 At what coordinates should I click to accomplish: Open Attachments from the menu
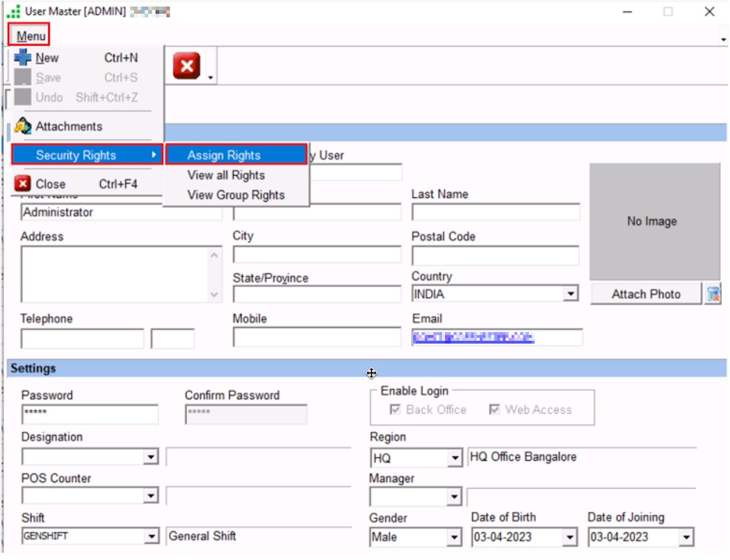68,127
